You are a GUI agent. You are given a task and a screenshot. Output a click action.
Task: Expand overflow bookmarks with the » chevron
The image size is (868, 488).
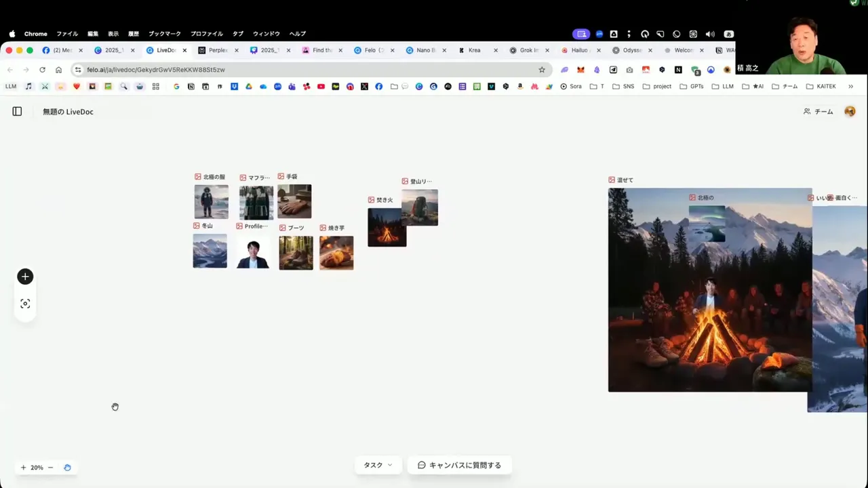point(850,86)
